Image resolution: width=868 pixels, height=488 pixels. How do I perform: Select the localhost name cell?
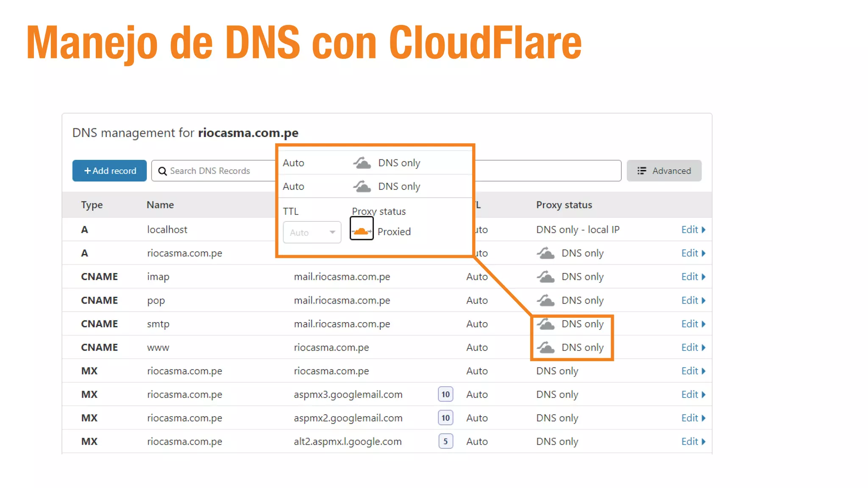click(167, 229)
